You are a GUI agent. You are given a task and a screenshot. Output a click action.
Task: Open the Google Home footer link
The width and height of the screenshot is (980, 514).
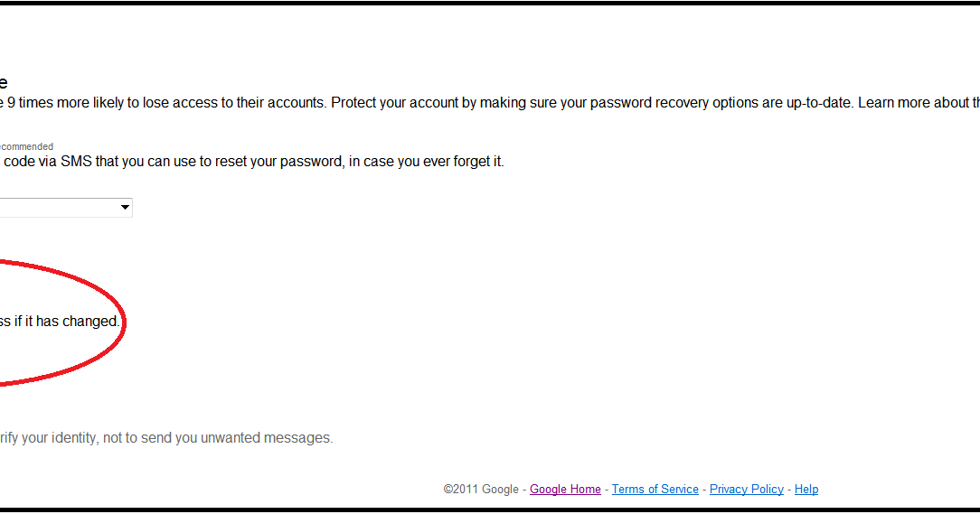click(565, 489)
